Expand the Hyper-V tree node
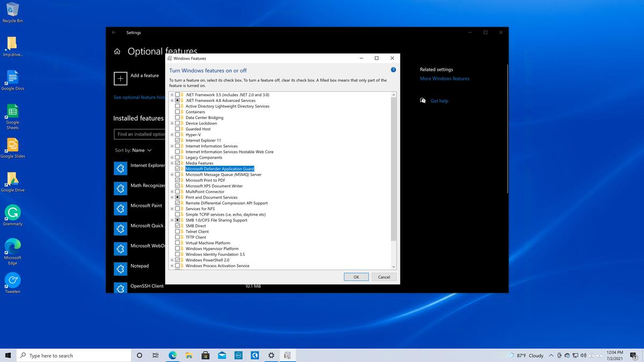This screenshot has height=362, width=644. 172,135
